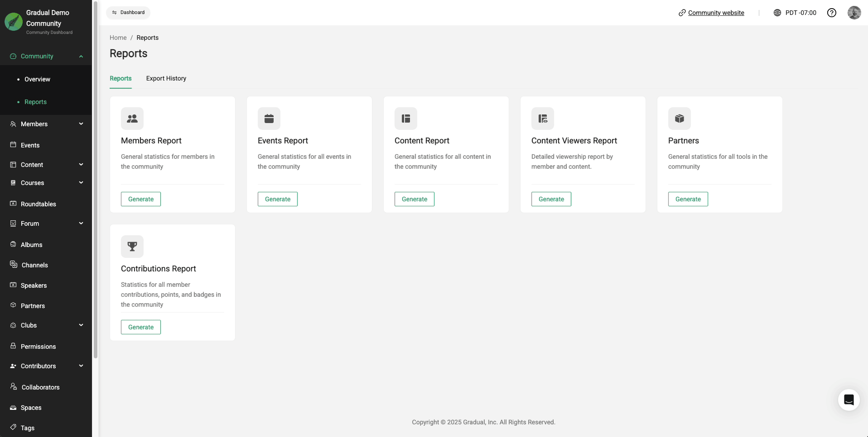The height and width of the screenshot is (437, 868).
Task: Click the Dashboard switcher pill
Action: pyautogui.click(x=128, y=13)
